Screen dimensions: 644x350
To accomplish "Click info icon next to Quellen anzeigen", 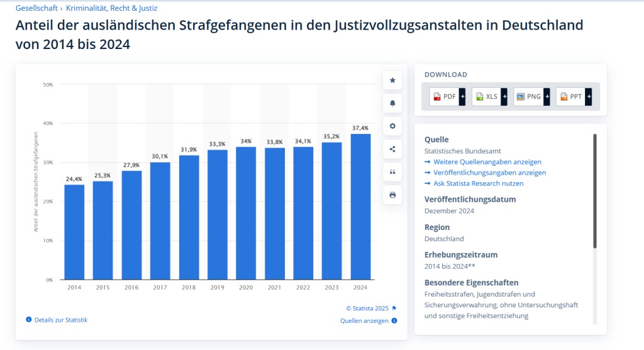I will [394, 320].
